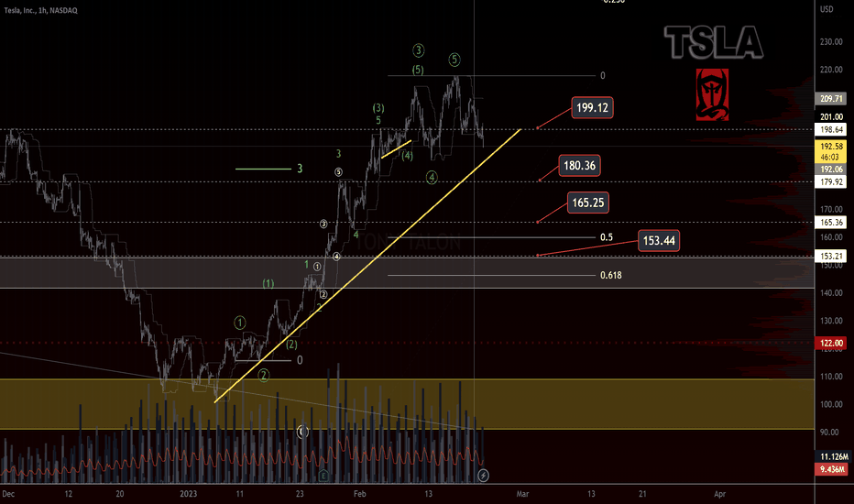The width and height of the screenshot is (854, 504).
Task: Click the 230.00 price scale value
Action: pos(831,42)
